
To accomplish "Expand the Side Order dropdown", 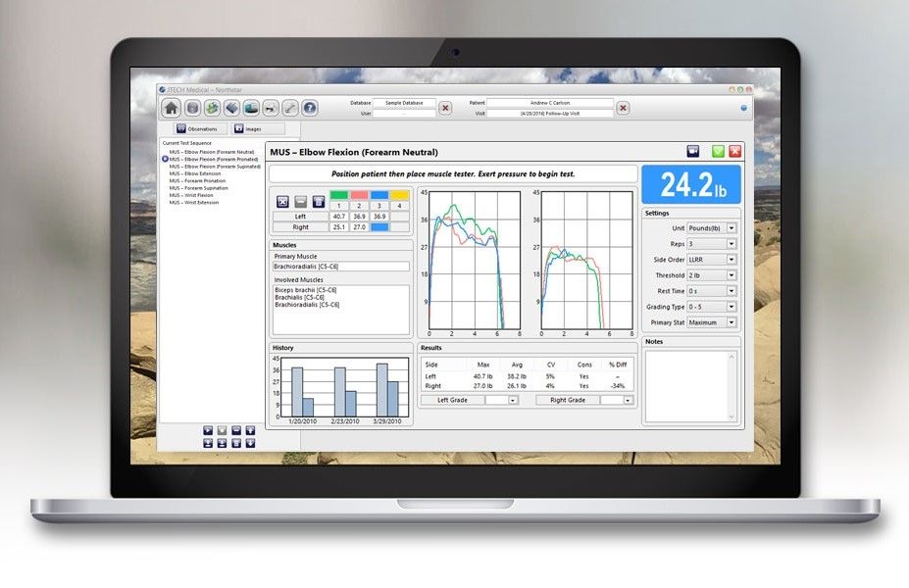I will click(732, 260).
